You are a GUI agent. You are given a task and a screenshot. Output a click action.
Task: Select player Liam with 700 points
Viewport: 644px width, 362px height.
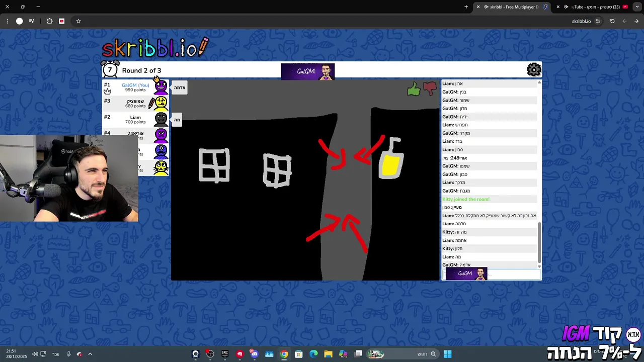click(x=135, y=119)
